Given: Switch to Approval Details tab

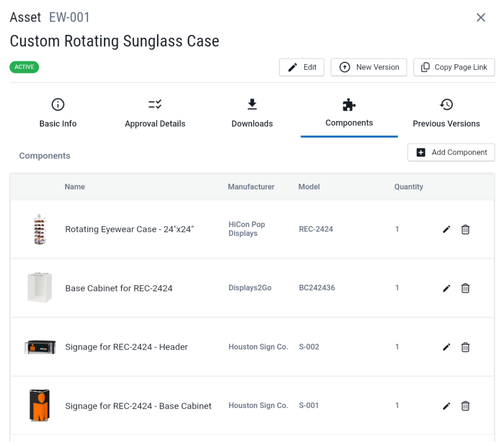Looking at the screenshot, I should click(x=155, y=113).
